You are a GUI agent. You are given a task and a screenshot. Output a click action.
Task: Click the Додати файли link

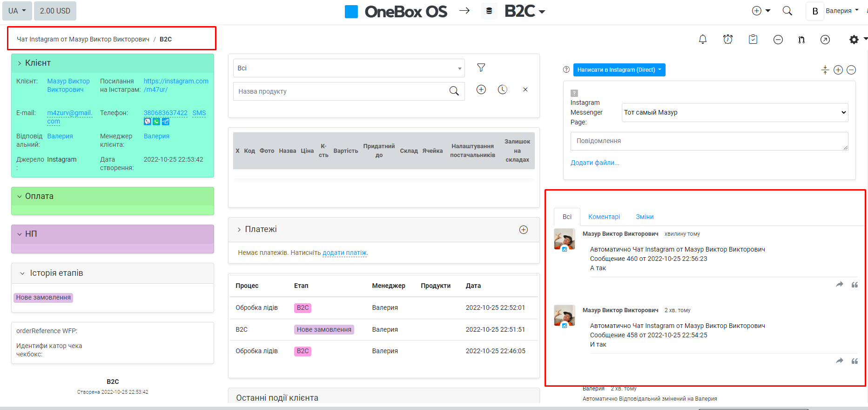pos(595,163)
